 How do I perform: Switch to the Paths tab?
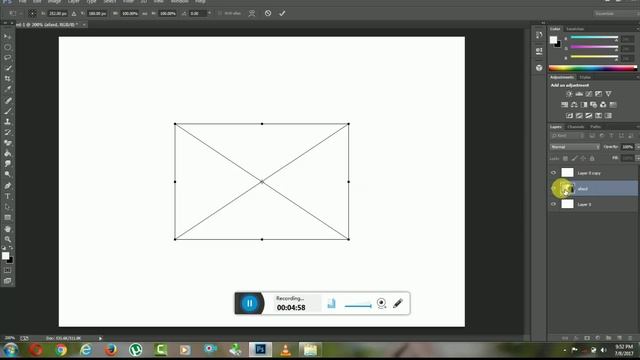(x=596, y=127)
